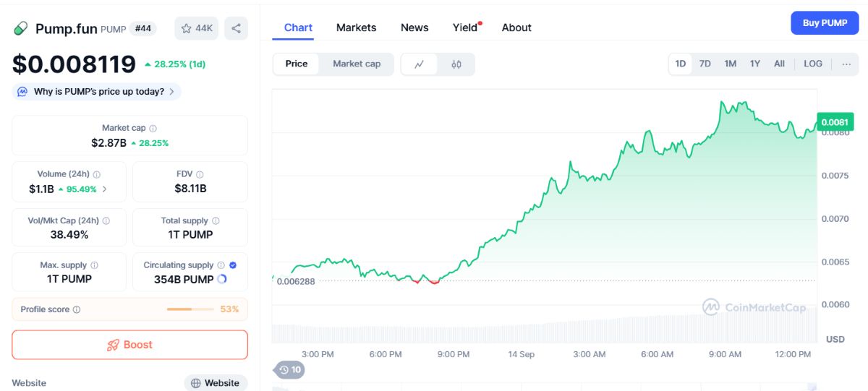868x391 pixels.
Task: Click the FDV info icon
Action: click(200, 174)
